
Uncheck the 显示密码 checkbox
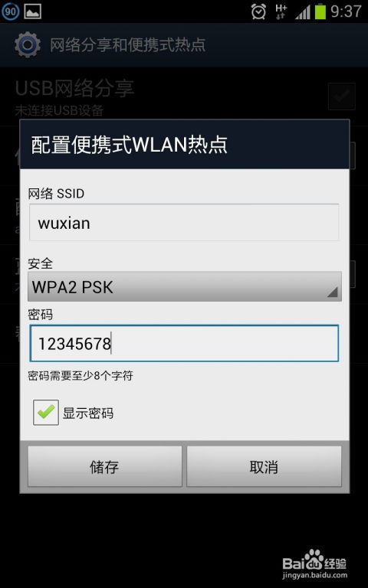[x=46, y=412]
